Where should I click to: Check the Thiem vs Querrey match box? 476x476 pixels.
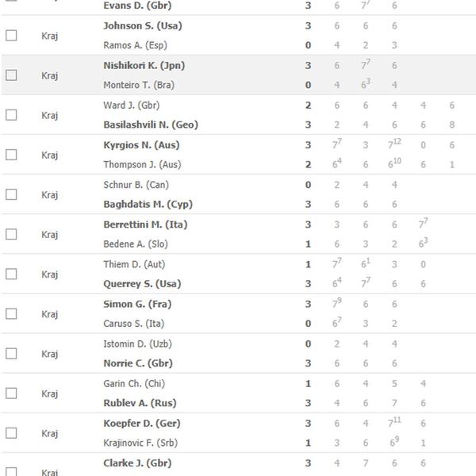11,274
